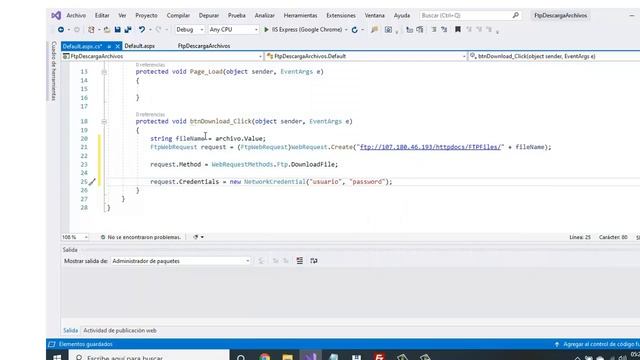
Task: Open the Proyecto menu
Action: click(x=146, y=16)
